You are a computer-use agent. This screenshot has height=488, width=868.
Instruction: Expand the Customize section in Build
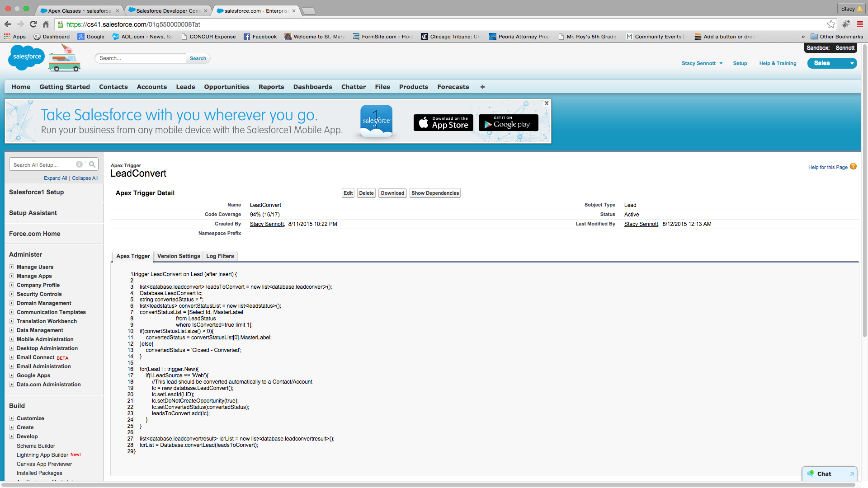pyautogui.click(x=12, y=418)
